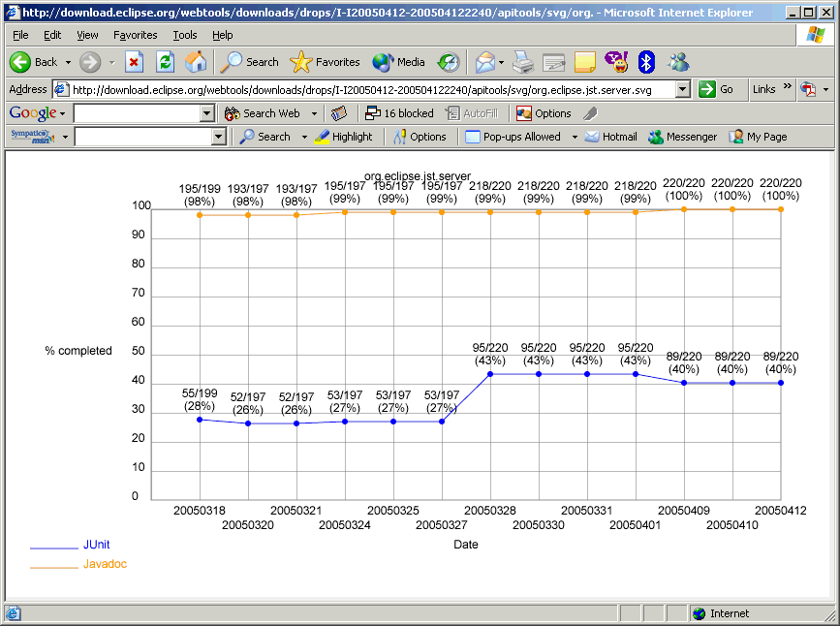
Task: Toggle the 16 blocked popup blocker
Action: pos(399,113)
